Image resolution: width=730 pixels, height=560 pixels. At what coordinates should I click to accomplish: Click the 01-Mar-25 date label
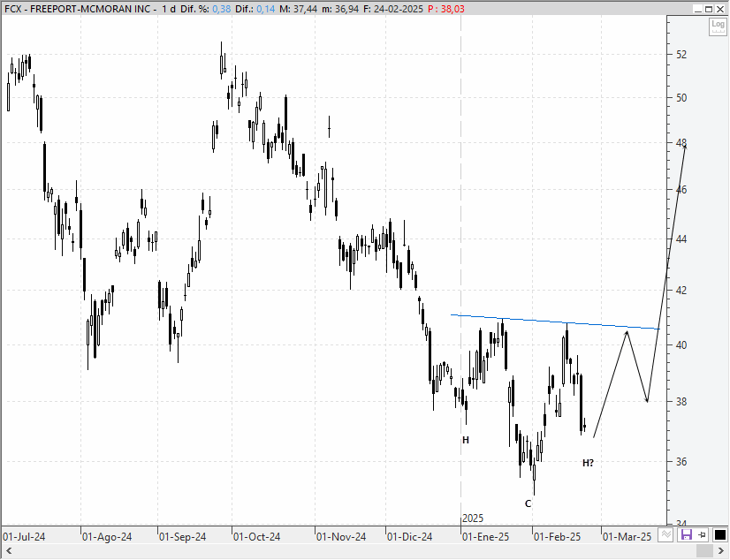point(627,537)
